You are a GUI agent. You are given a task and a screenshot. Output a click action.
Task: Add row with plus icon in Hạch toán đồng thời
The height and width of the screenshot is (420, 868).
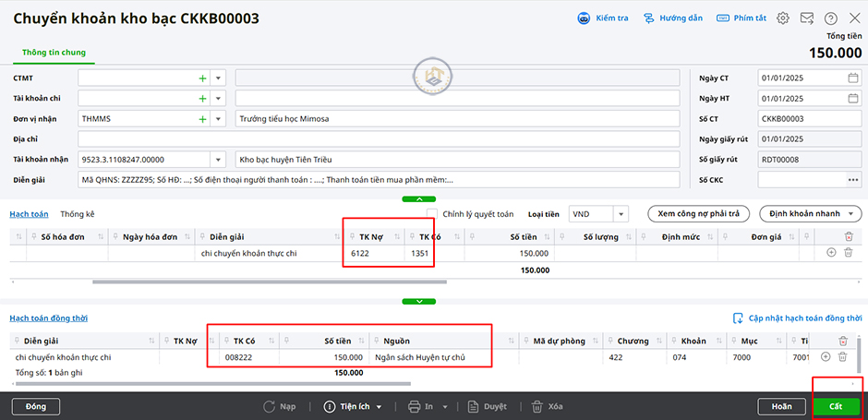click(x=826, y=356)
